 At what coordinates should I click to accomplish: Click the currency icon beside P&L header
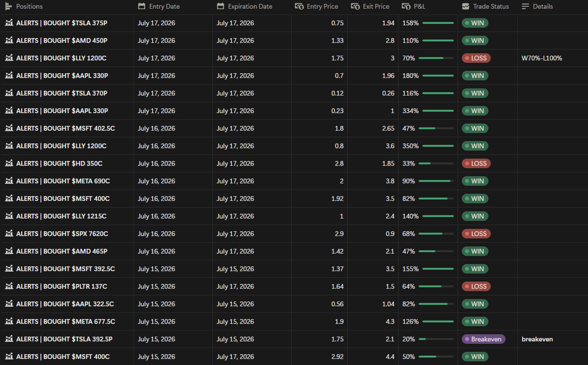click(406, 6)
